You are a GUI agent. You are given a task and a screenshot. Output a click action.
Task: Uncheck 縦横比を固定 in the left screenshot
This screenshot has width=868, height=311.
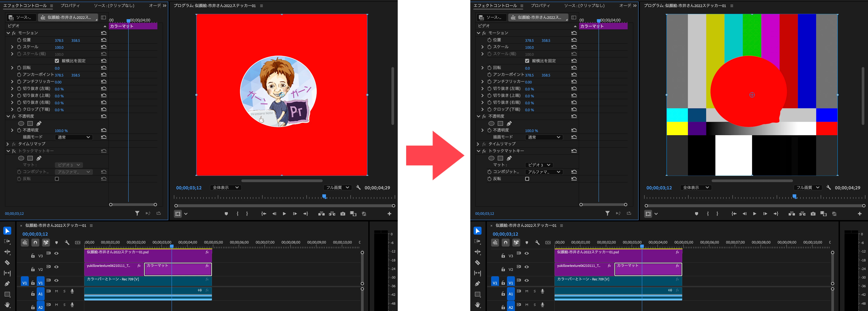[57, 61]
